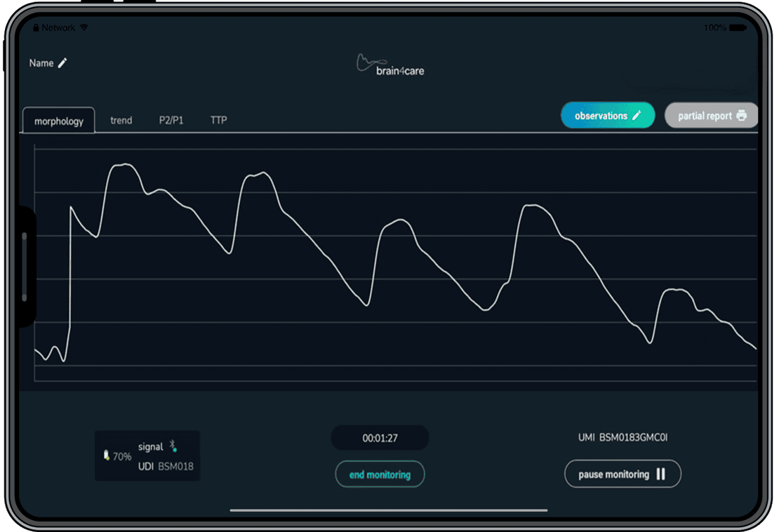This screenshot has width=779, height=532.
Task: Click the lock icon in status bar
Action: [36, 27]
